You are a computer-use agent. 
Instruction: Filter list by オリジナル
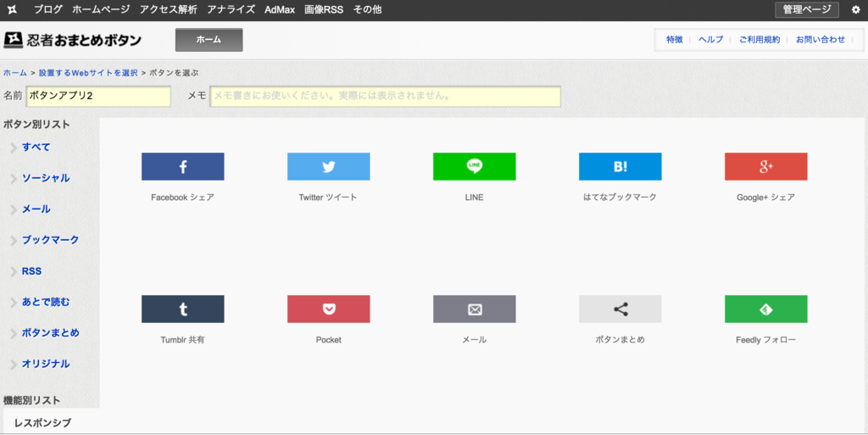click(x=46, y=364)
